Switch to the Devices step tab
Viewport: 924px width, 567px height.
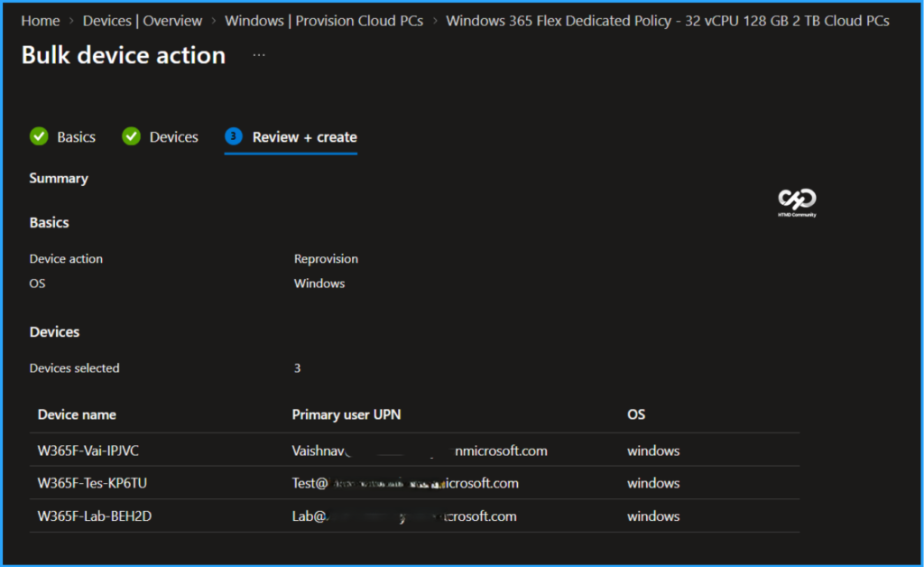[173, 136]
